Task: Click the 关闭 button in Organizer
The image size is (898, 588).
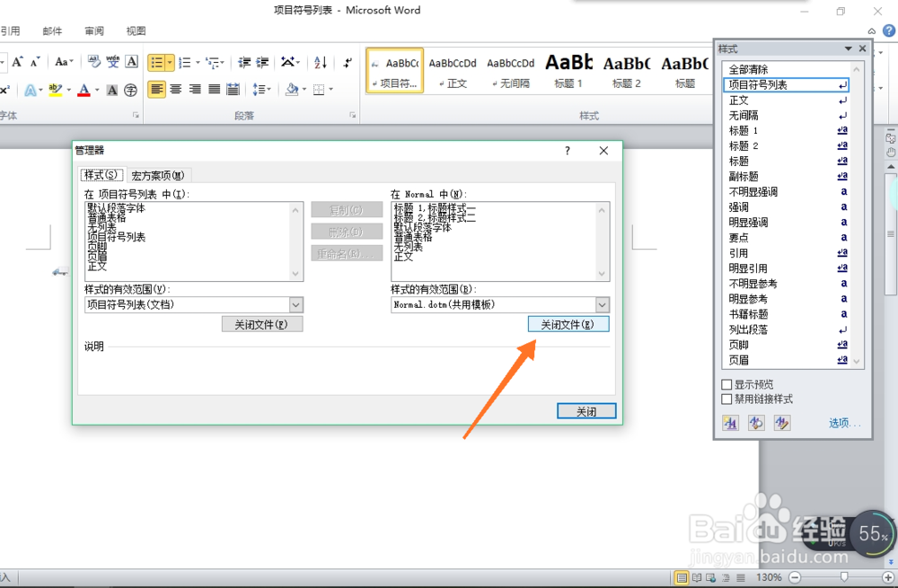Action: pos(586,411)
